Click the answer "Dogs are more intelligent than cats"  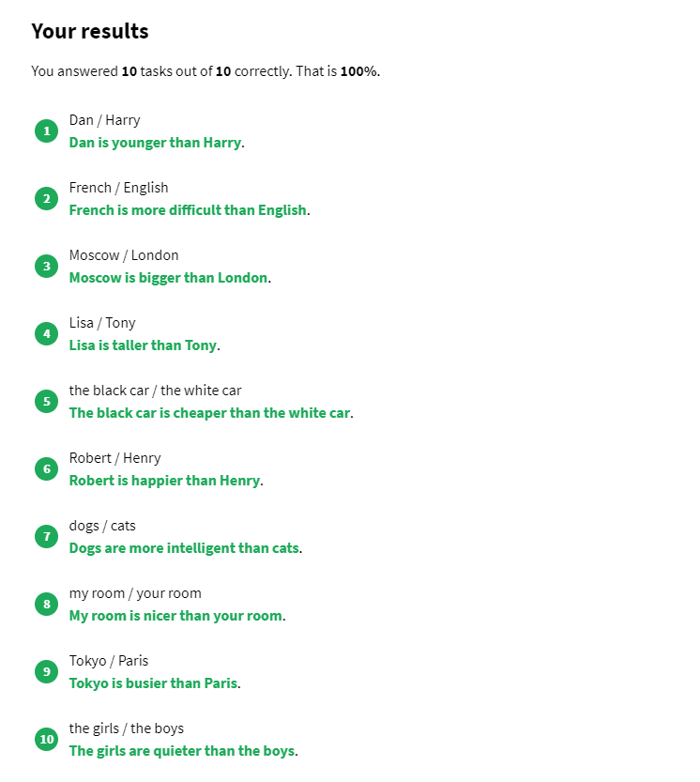click(x=184, y=548)
